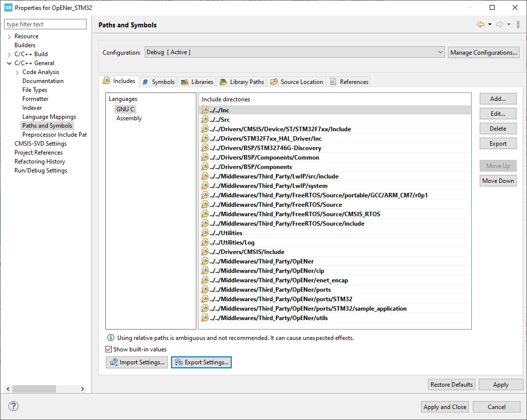Screen dimensions: 527x420
Task: Click the Edit... button
Action: 498,113
